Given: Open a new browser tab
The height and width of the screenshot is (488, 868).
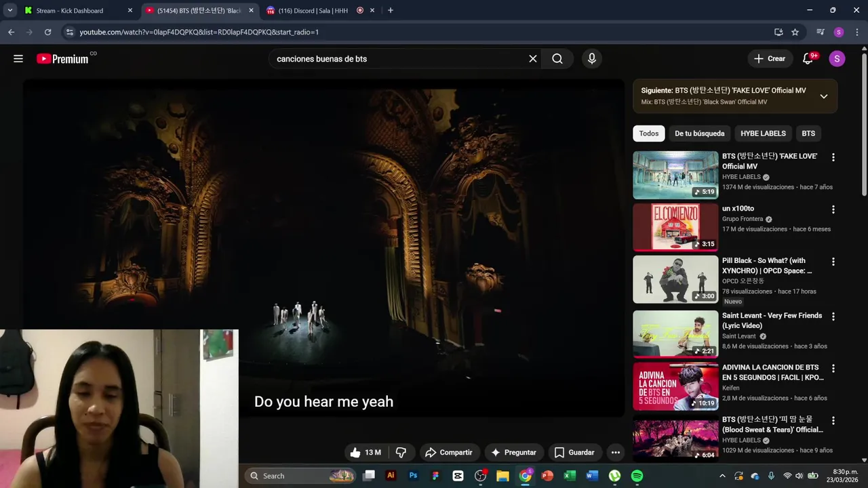Looking at the screenshot, I should point(391,10).
